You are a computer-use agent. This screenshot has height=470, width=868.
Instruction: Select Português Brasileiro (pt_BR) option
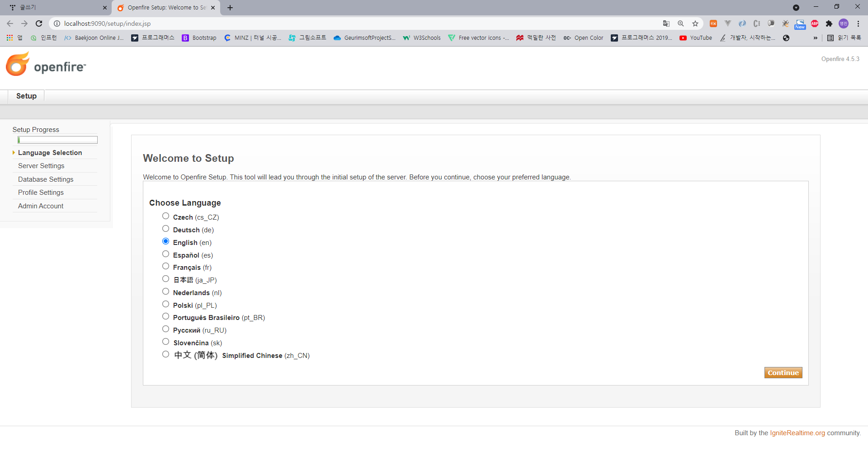point(166,316)
